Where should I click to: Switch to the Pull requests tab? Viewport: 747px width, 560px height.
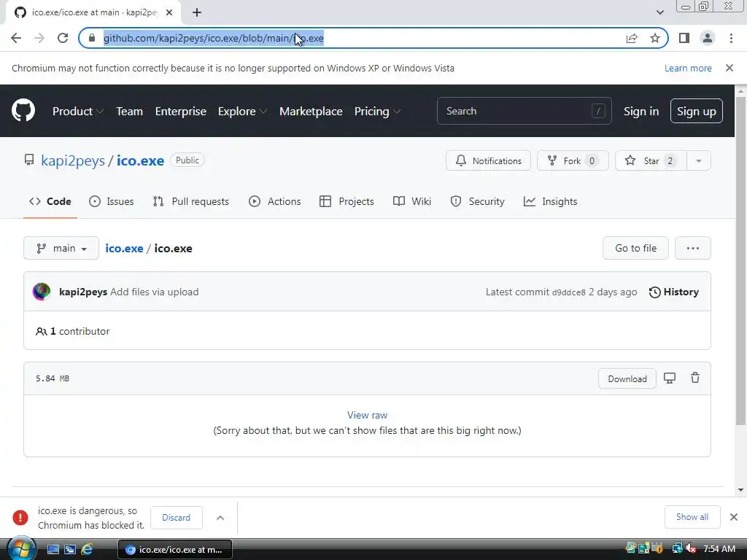[x=191, y=201]
